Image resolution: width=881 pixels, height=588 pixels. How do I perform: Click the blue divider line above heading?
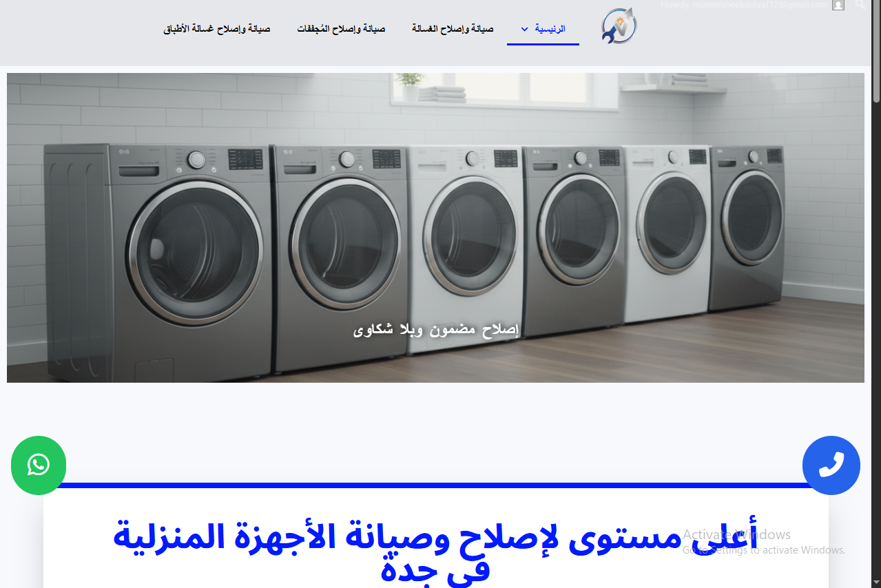click(x=435, y=485)
